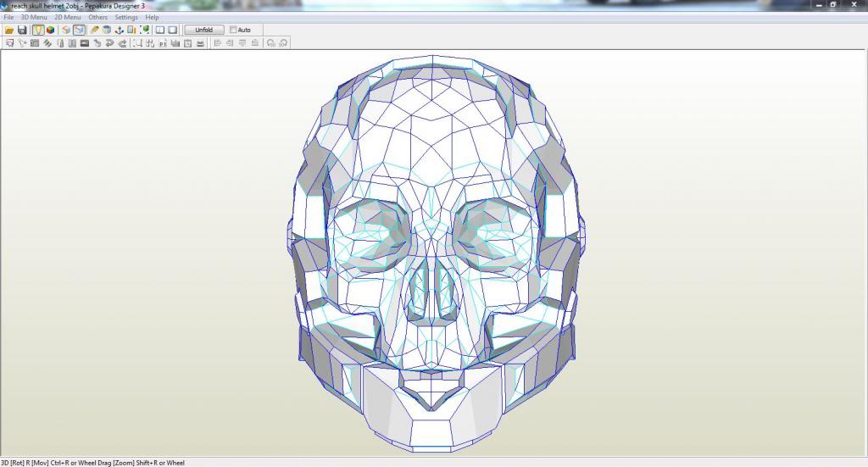The height and width of the screenshot is (467, 868).
Task: Click the undo curved arrow icon
Action: pyautogui.click(x=109, y=43)
